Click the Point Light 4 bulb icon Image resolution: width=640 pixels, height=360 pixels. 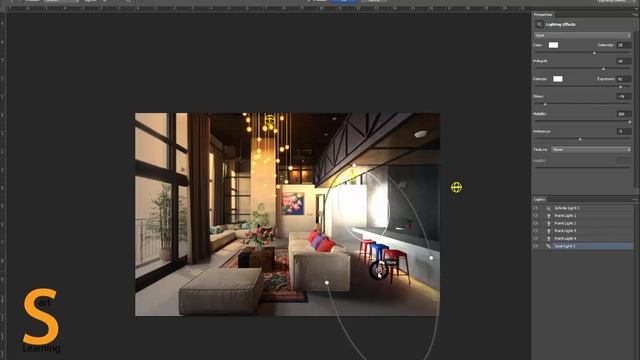pos(549,238)
